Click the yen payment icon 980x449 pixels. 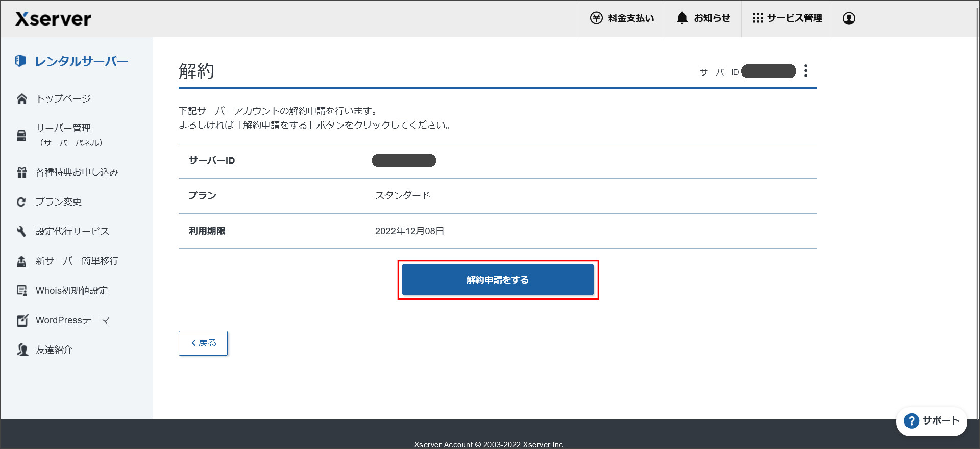pos(596,18)
